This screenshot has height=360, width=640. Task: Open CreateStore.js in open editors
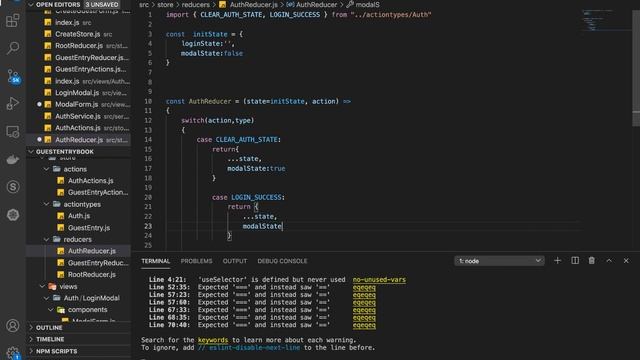[78, 34]
